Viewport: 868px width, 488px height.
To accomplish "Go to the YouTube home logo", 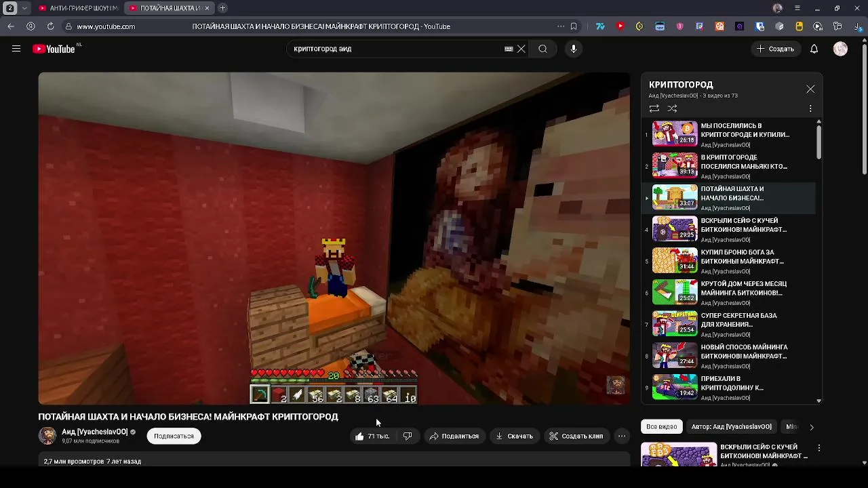I will pyautogui.click(x=54, y=49).
